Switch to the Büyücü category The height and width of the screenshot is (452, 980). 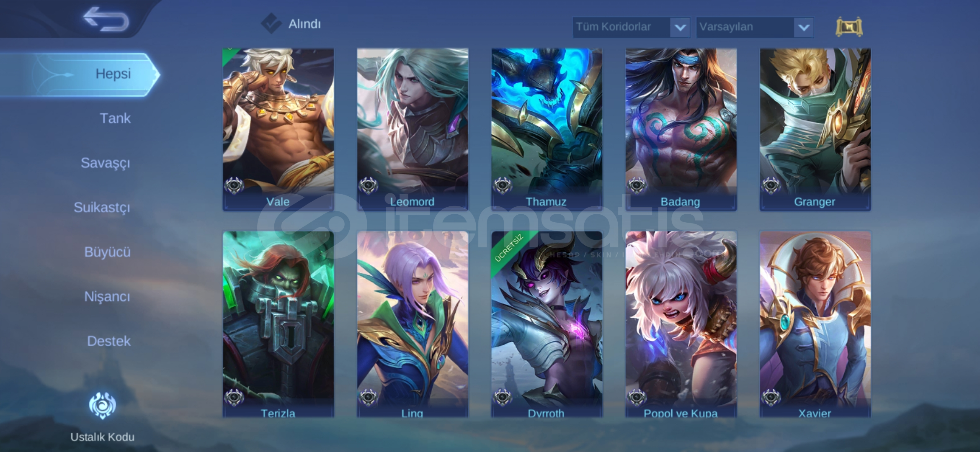[x=107, y=252]
